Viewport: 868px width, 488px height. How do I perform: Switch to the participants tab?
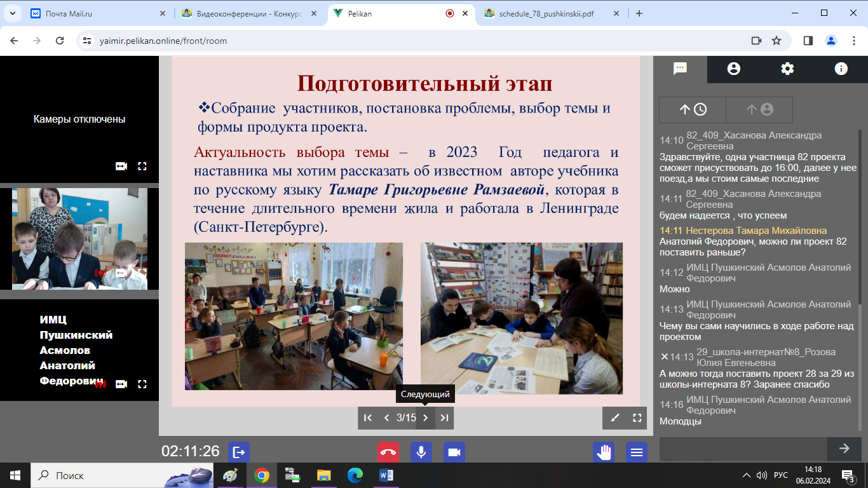(x=734, y=69)
